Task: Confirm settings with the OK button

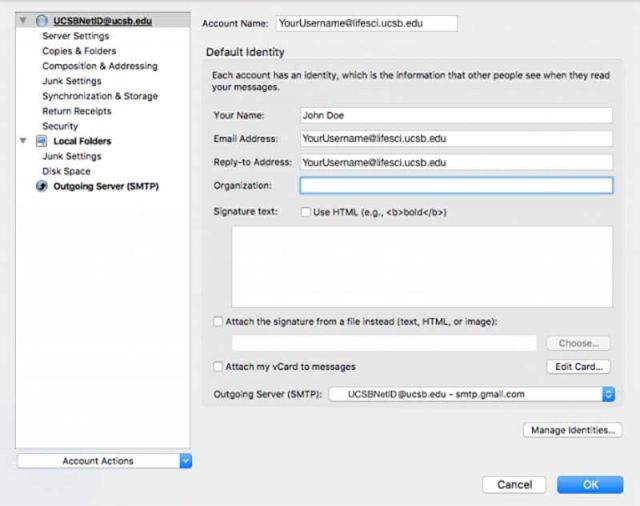Action: (x=590, y=484)
